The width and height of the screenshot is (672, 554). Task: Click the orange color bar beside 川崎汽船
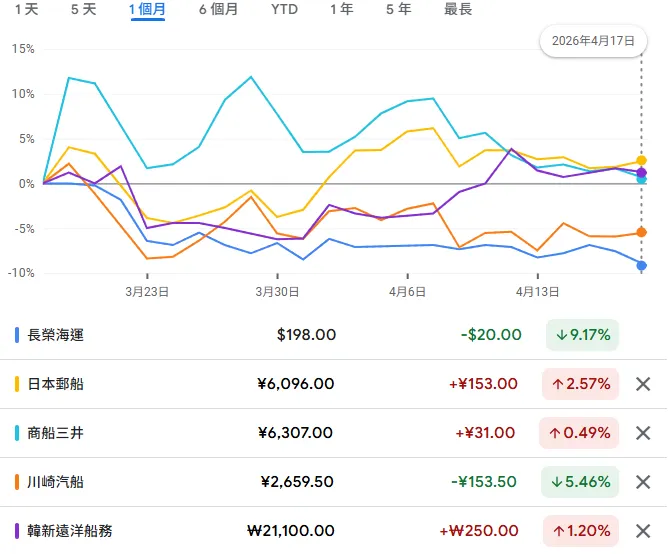[17, 482]
